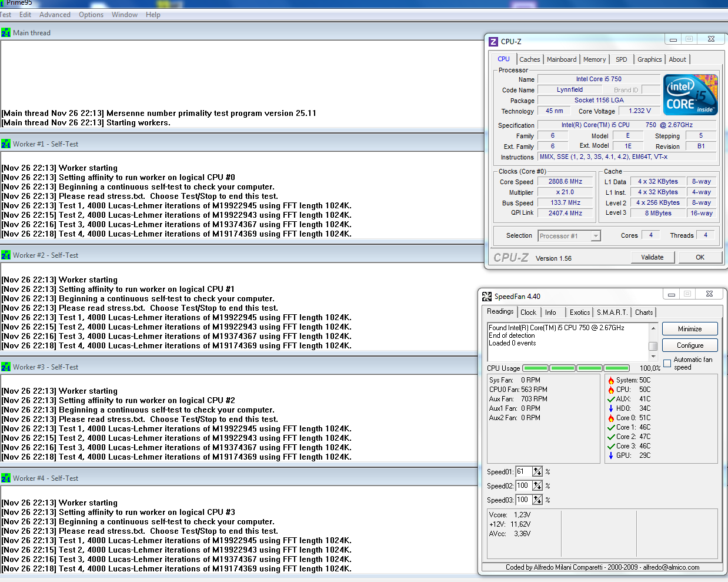Image resolution: width=728 pixels, height=582 pixels.
Task: Click the CPU-Z title bar icon
Action: click(x=493, y=42)
